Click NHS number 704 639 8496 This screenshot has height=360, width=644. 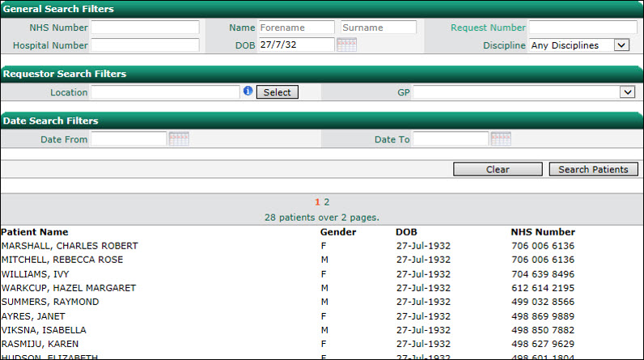(x=543, y=274)
